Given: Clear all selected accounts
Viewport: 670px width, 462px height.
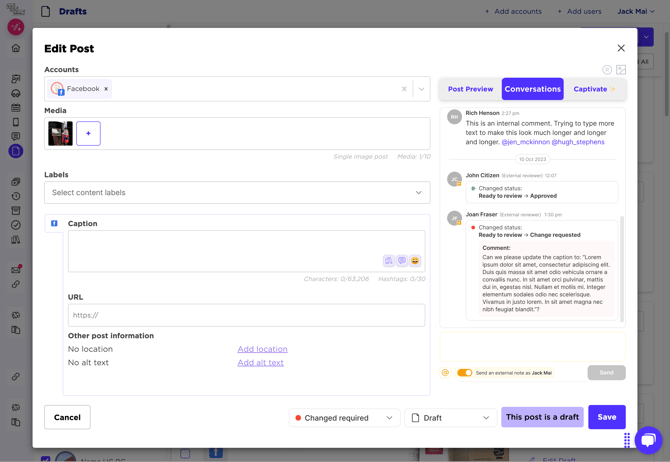Looking at the screenshot, I should click(404, 89).
